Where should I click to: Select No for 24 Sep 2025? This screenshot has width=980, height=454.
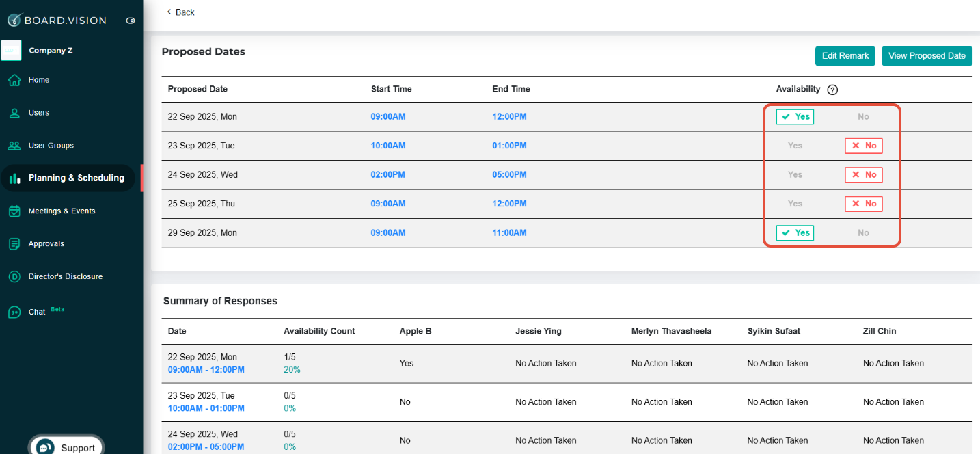pos(863,175)
